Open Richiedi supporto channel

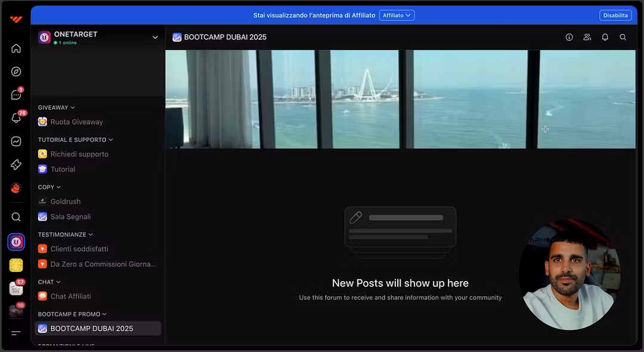pos(98,154)
